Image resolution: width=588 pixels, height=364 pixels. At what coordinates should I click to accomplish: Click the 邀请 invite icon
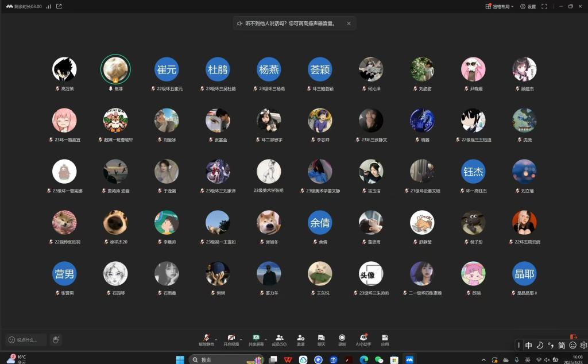tap(300, 339)
